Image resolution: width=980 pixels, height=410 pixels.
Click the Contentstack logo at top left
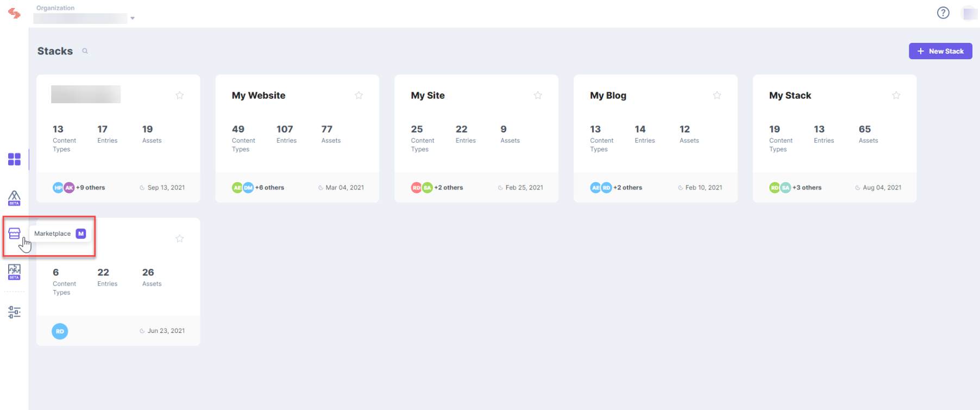point(14,14)
